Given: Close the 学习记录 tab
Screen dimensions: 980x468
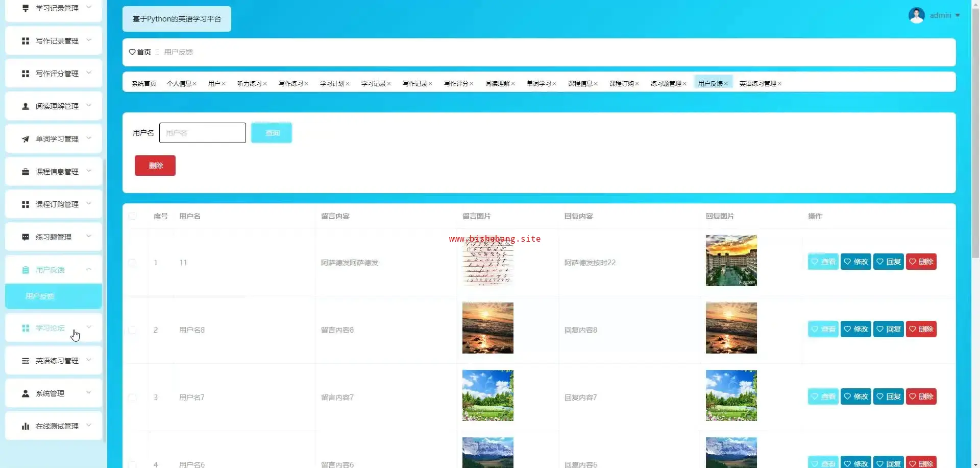Looking at the screenshot, I should pos(389,84).
